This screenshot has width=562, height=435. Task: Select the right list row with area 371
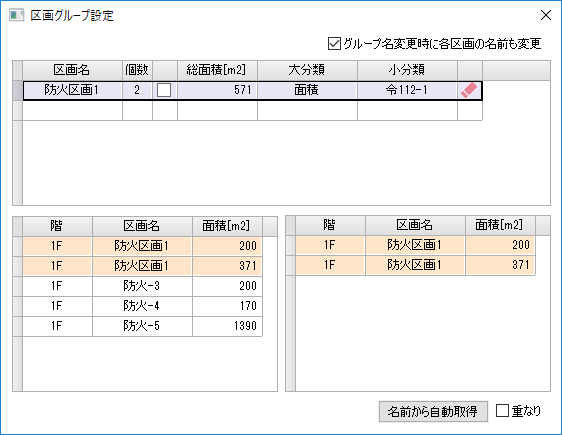pyautogui.click(x=415, y=265)
